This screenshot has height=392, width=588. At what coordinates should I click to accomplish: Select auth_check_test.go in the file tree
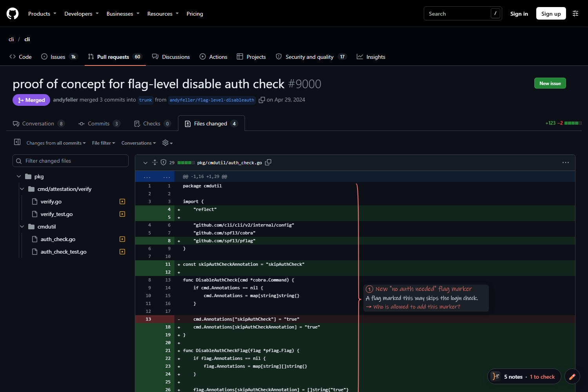point(64,252)
